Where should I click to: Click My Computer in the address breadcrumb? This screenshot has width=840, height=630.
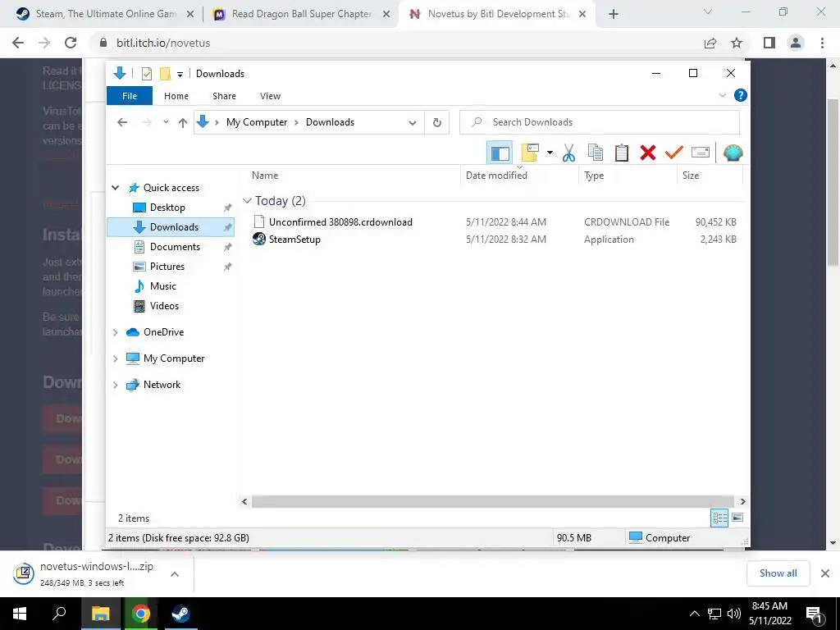coord(257,122)
